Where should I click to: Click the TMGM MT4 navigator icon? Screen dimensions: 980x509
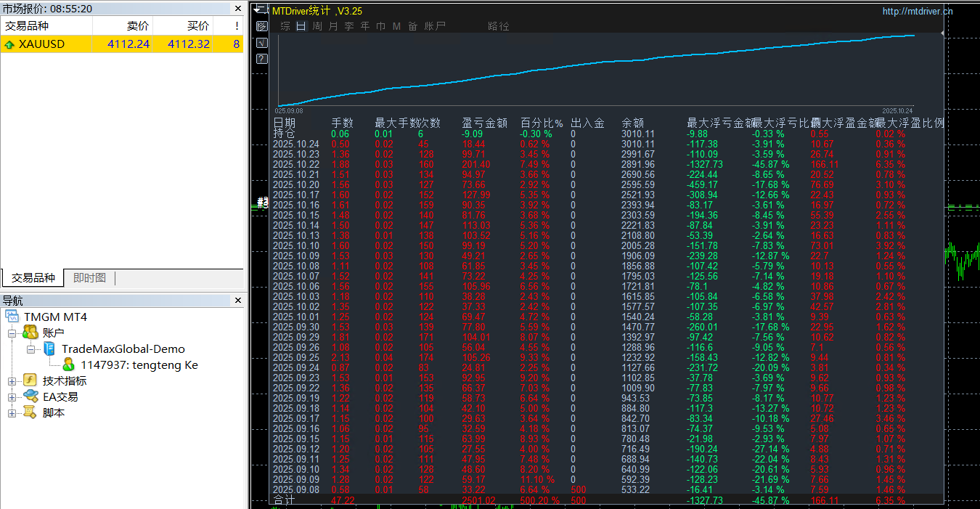click(x=12, y=315)
